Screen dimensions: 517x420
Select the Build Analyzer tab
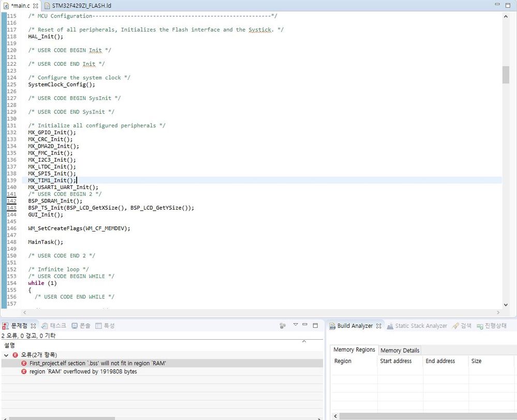(x=355, y=326)
